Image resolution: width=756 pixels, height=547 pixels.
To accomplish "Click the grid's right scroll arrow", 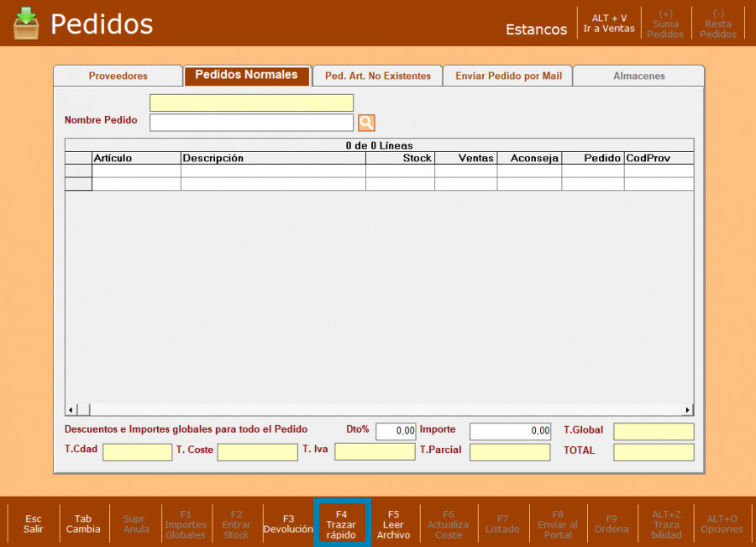I will pos(688,410).
